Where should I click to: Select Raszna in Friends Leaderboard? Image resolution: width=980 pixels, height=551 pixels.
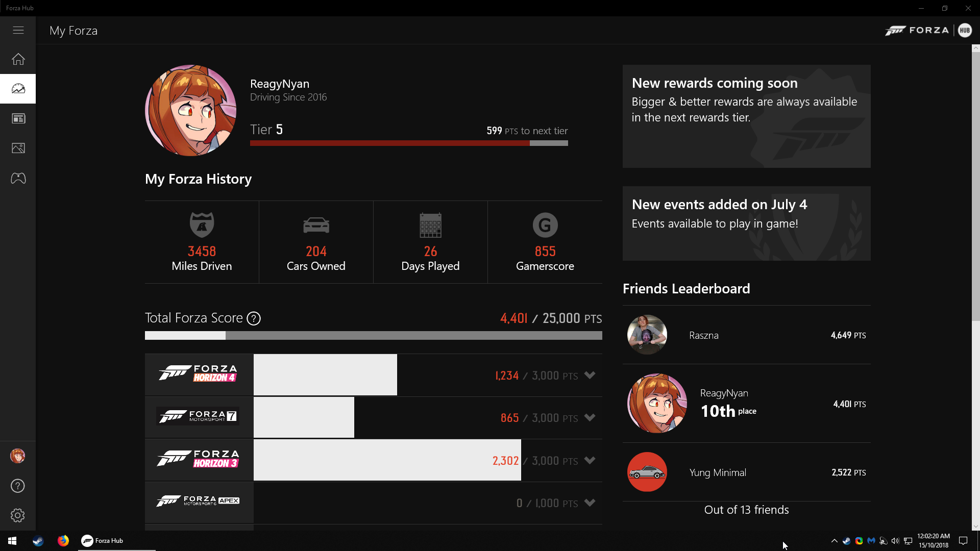click(746, 335)
